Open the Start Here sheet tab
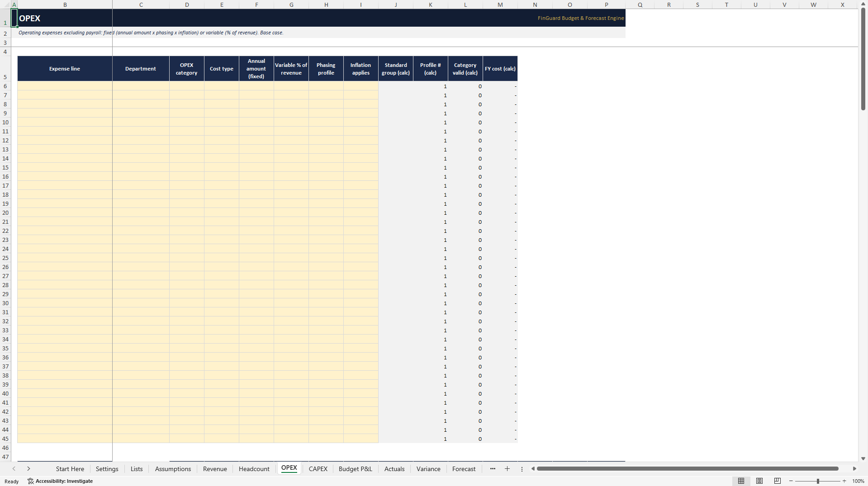Viewport: 868px width, 486px height. coord(70,469)
